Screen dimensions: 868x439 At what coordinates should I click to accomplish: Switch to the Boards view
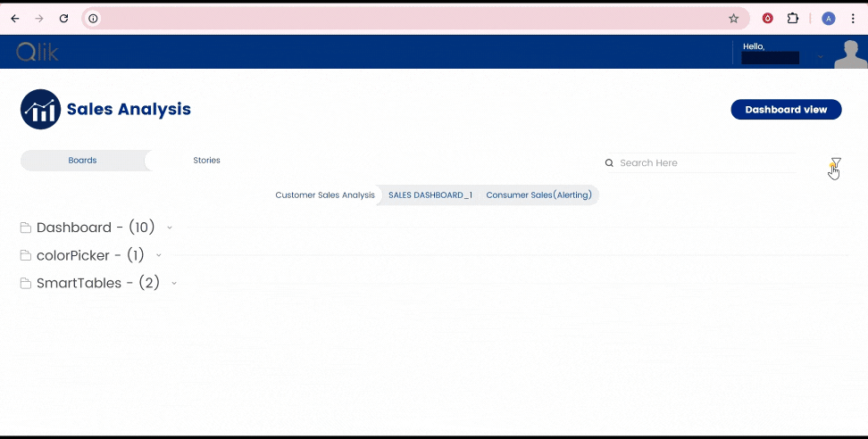pos(82,161)
